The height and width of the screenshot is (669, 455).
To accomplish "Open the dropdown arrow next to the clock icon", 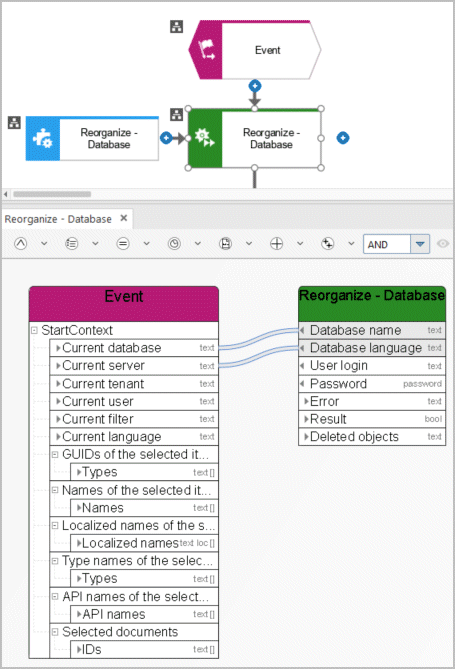I will pyautogui.click(x=198, y=244).
